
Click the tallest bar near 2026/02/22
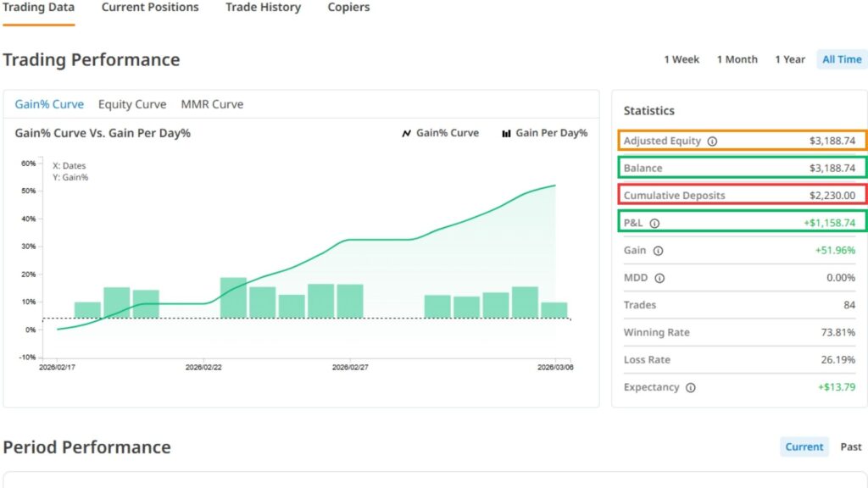[233, 297]
